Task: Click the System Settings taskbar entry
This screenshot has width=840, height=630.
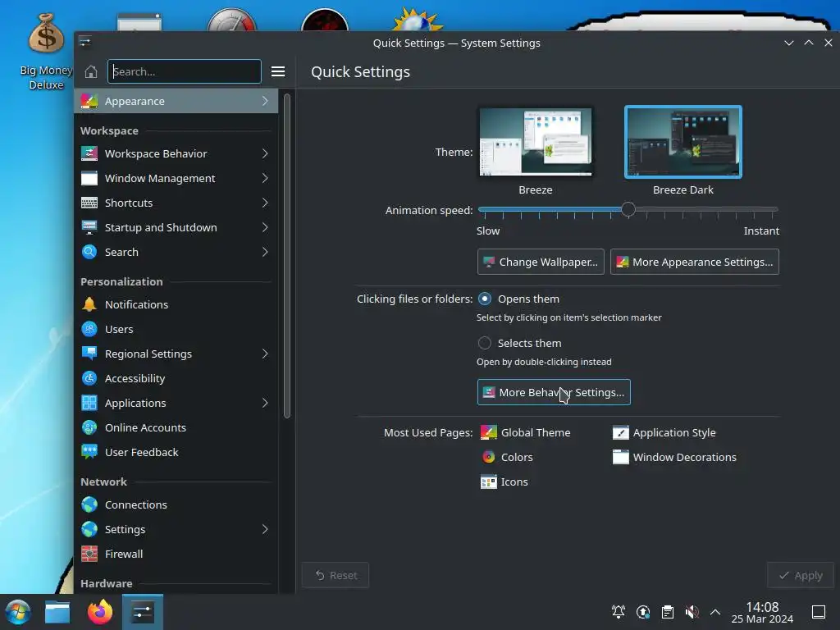Action: click(143, 612)
